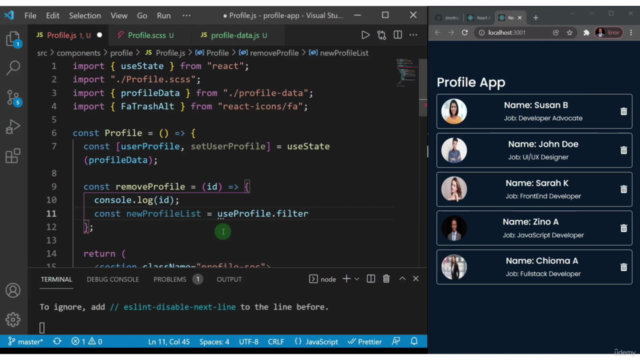Open the browser three-dot menu
The image size is (640, 360).
point(631,33)
